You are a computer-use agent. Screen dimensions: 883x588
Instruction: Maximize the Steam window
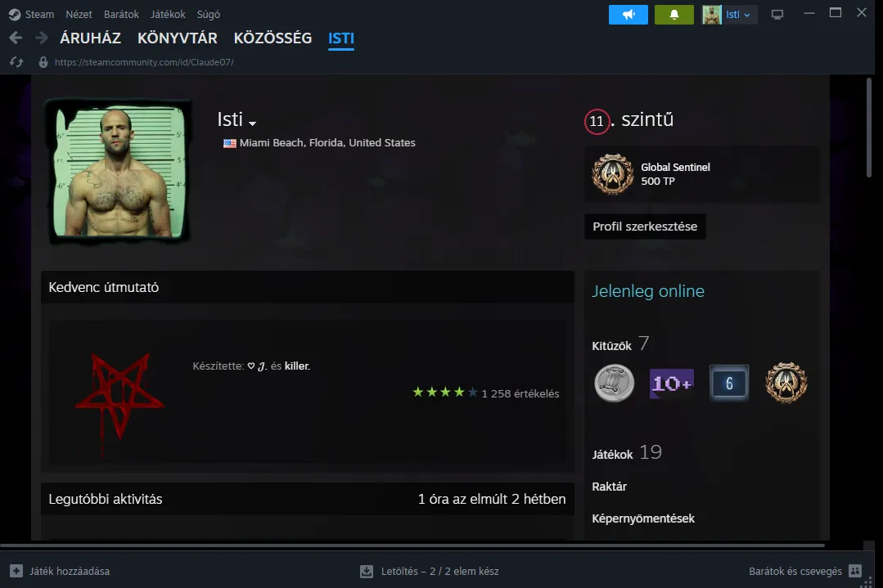click(836, 12)
